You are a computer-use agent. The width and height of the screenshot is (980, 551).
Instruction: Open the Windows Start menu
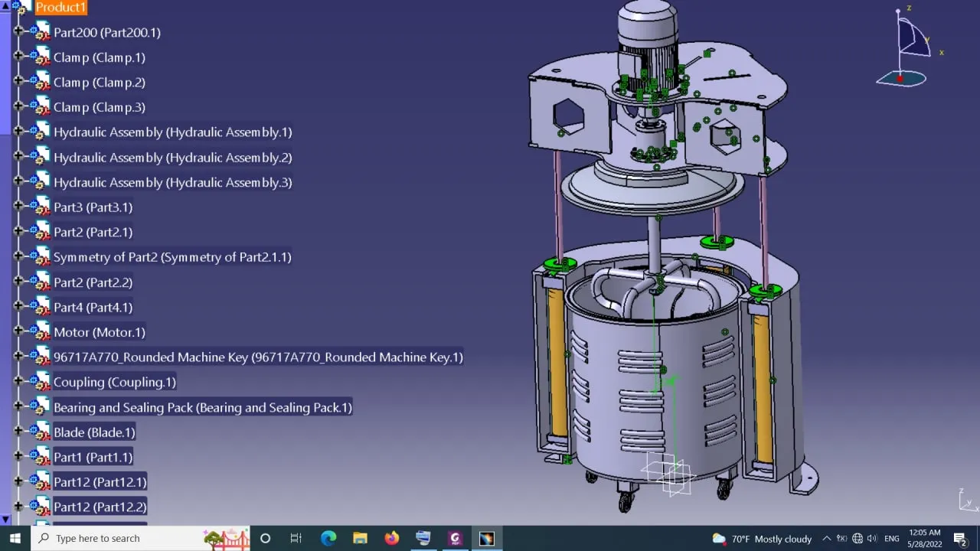point(15,539)
